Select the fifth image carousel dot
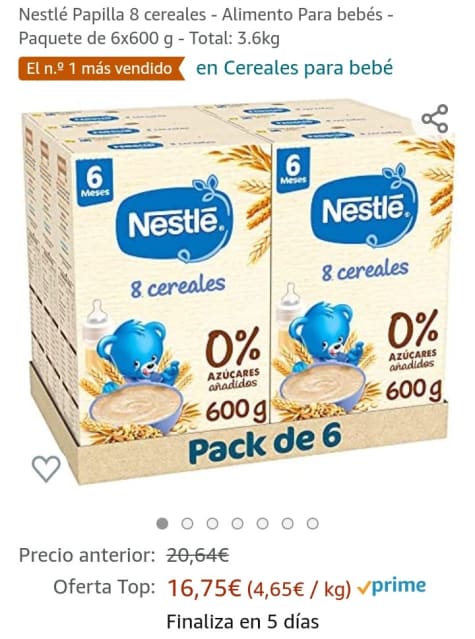Image resolution: width=475 pixels, height=639 pixels. point(262,523)
